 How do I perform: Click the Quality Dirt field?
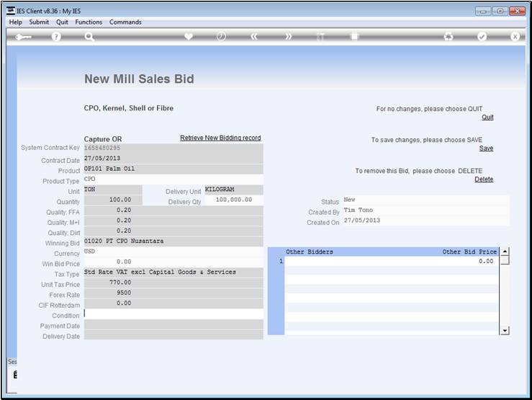point(173,231)
